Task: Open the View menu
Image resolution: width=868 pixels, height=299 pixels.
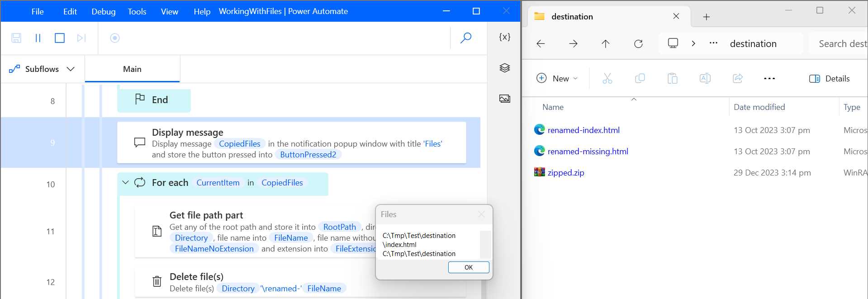Action: (x=170, y=12)
